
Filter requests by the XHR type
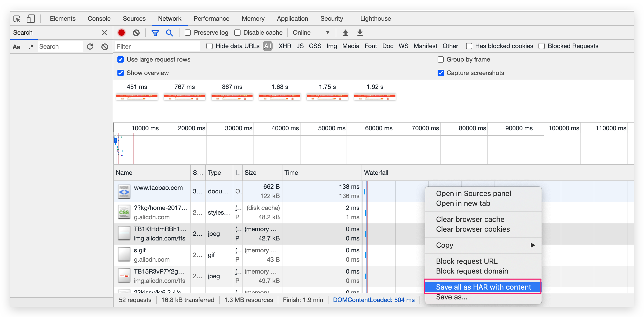coord(285,46)
